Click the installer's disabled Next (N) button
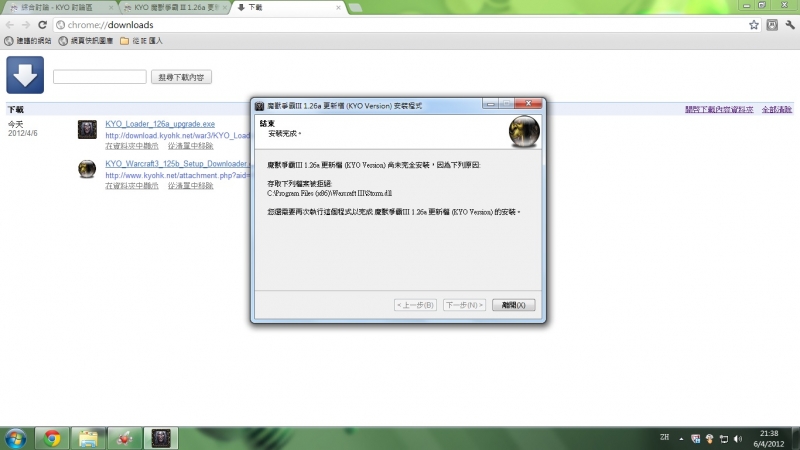800x450 pixels. 464,305
